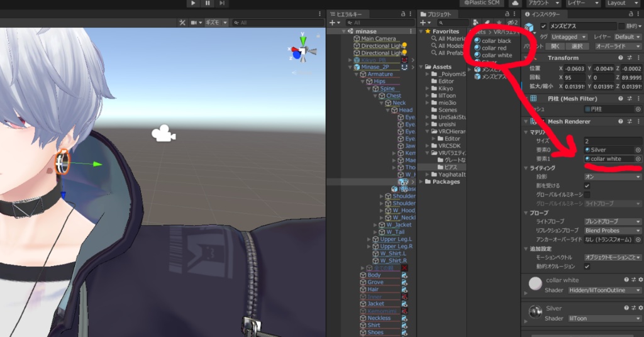This screenshot has width=644, height=337.
Task: Click the Project search-by-label icon
Action: click(487, 23)
